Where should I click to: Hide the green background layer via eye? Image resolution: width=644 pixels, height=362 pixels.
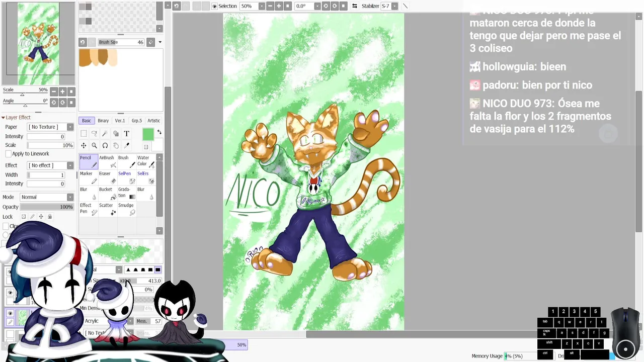click(x=10, y=313)
